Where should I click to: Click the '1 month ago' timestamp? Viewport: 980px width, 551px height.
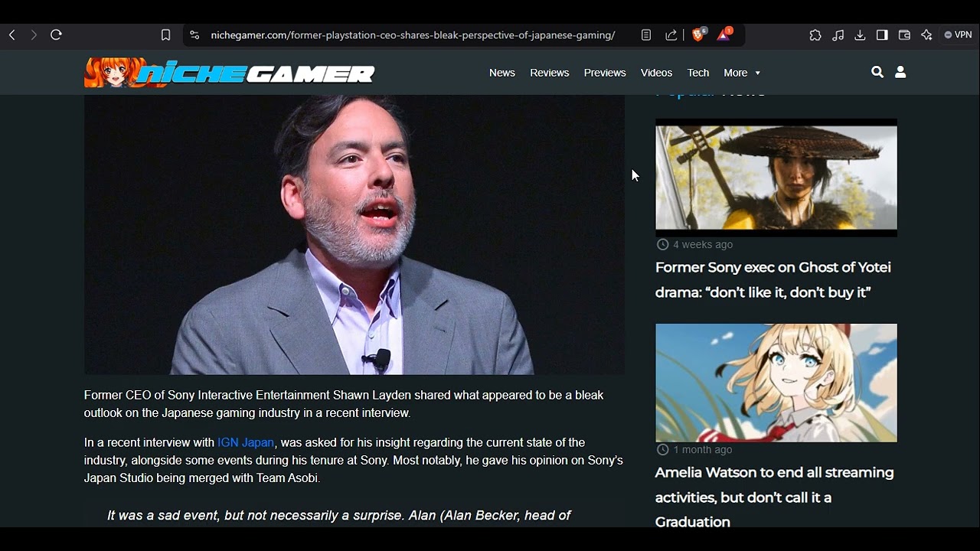tap(703, 450)
